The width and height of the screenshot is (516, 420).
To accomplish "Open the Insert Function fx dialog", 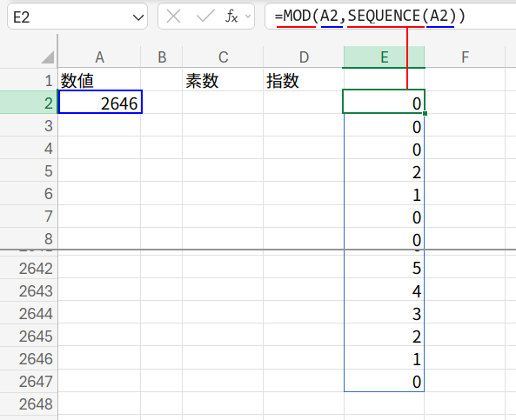I will coord(231,17).
